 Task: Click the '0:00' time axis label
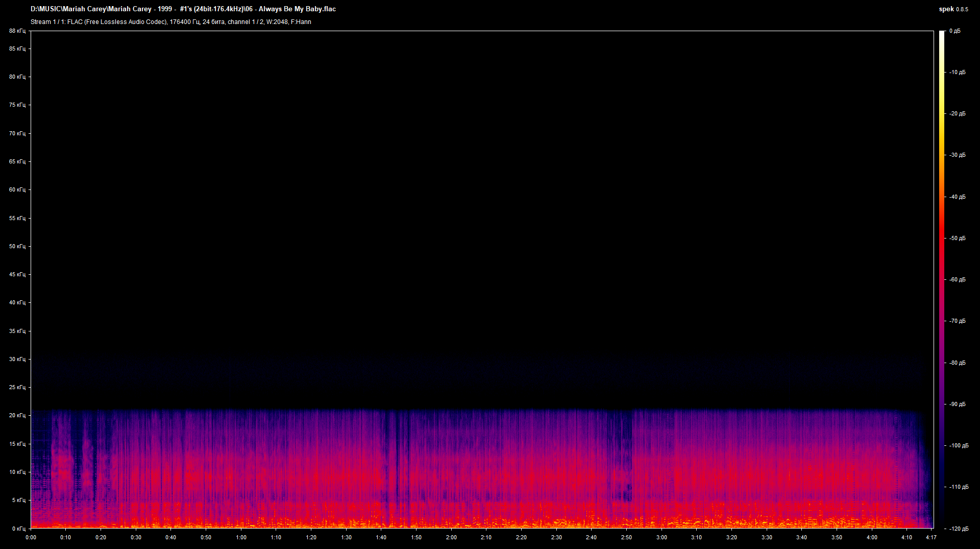[31, 537]
